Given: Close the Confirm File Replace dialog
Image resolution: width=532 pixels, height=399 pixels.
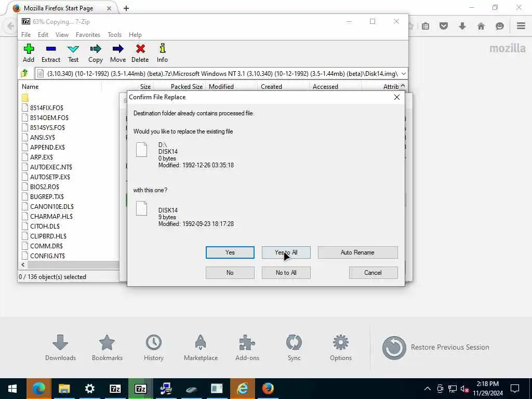Looking at the screenshot, I should pyautogui.click(x=396, y=97).
